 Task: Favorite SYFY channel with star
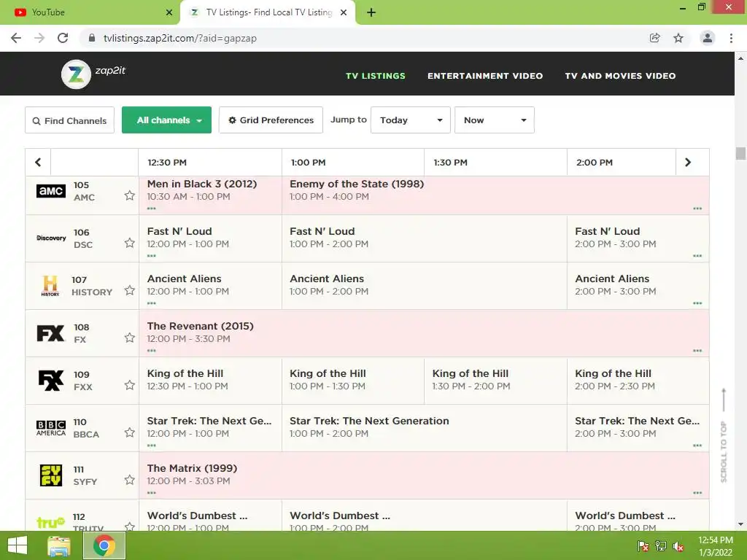click(x=130, y=480)
